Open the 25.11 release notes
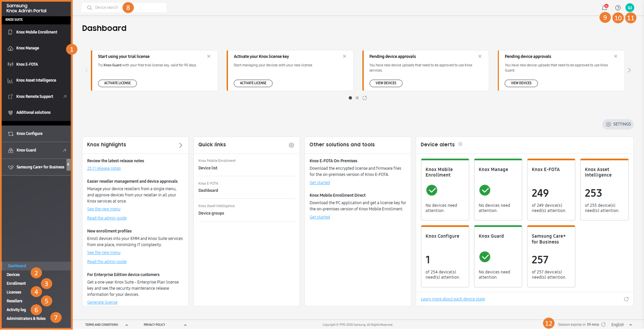The height and width of the screenshot is (332, 644). [x=104, y=168]
